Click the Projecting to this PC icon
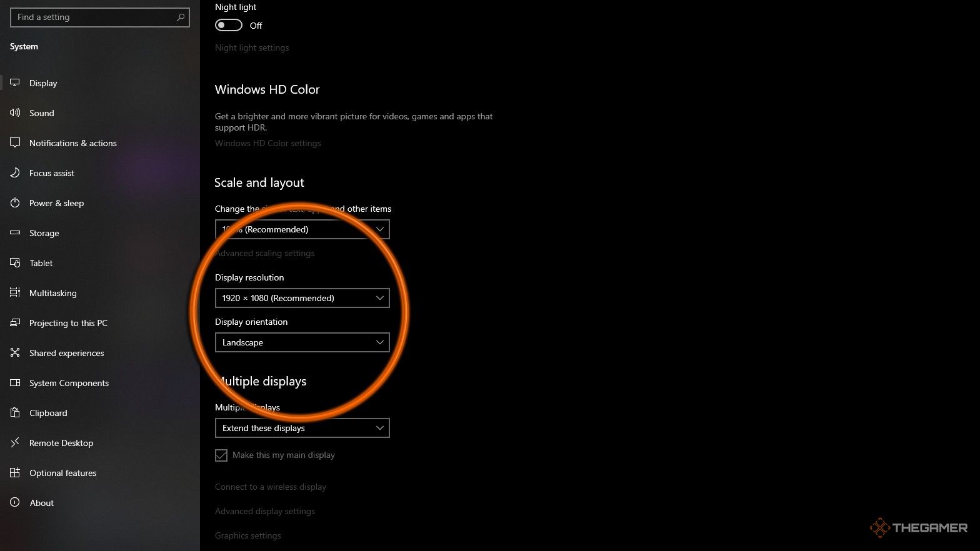The width and height of the screenshot is (980, 551). (15, 322)
